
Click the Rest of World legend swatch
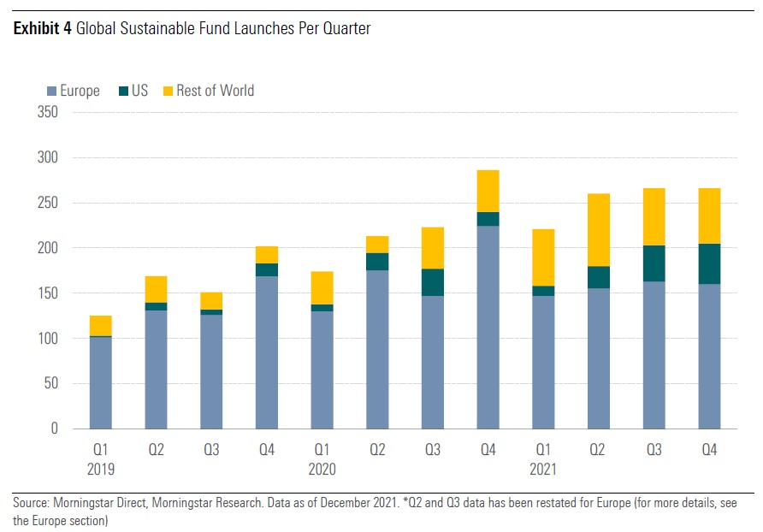168,91
